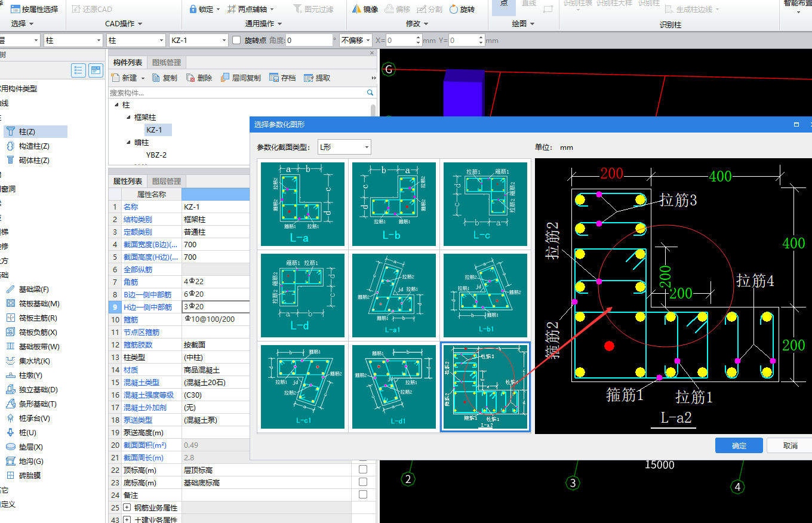812x523 pixels.
Task: Click the New component icon
Action: [x=115, y=78]
